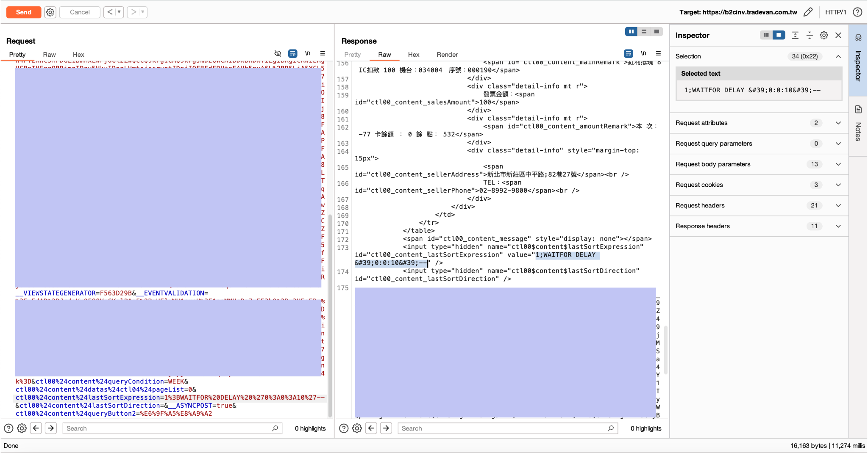Select the Response Pretty tab

click(353, 55)
